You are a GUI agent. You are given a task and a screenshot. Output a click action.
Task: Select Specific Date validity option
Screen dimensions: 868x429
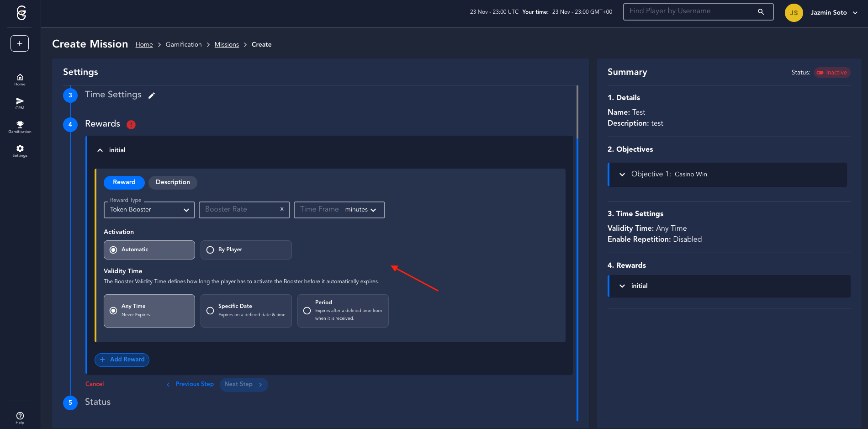tap(246, 311)
